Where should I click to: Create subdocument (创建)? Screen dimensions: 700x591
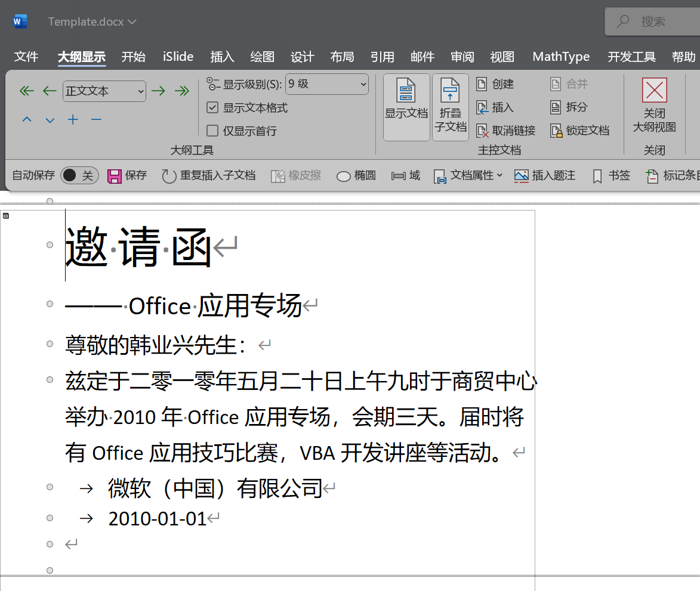tap(495, 84)
